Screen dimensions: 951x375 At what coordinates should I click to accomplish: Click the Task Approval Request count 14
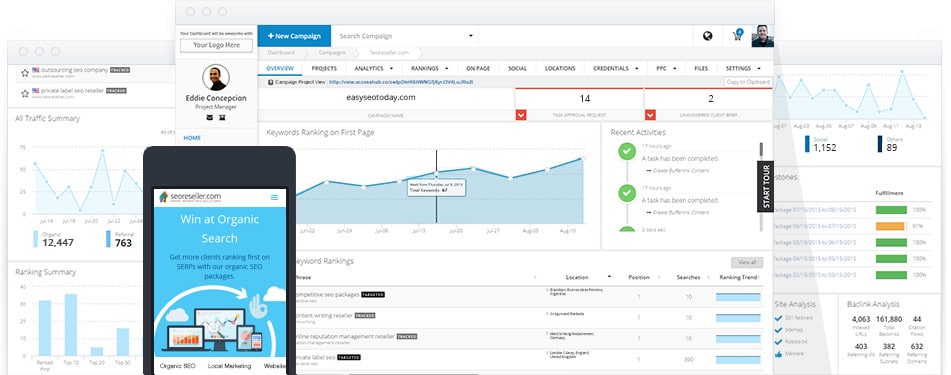coord(585,98)
